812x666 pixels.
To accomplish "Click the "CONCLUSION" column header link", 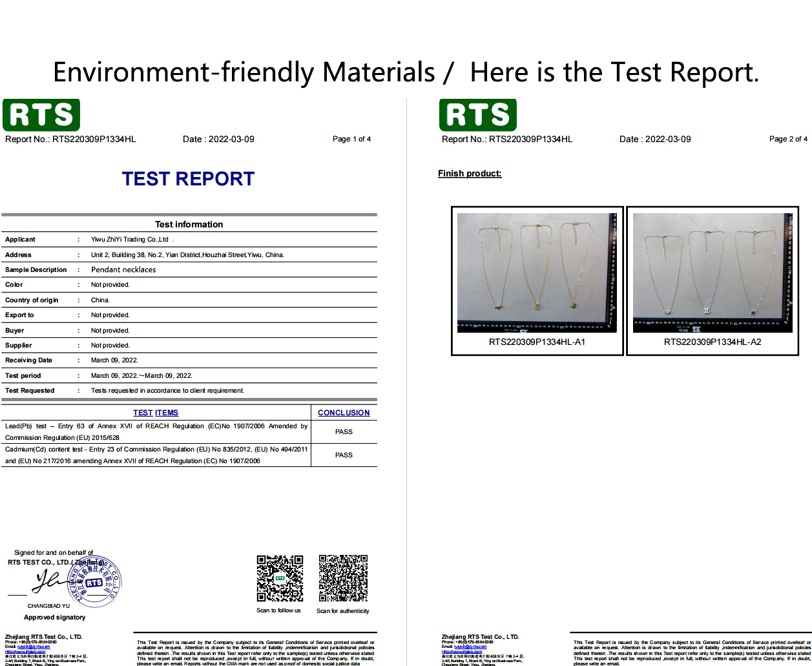I will tap(343, 413).
